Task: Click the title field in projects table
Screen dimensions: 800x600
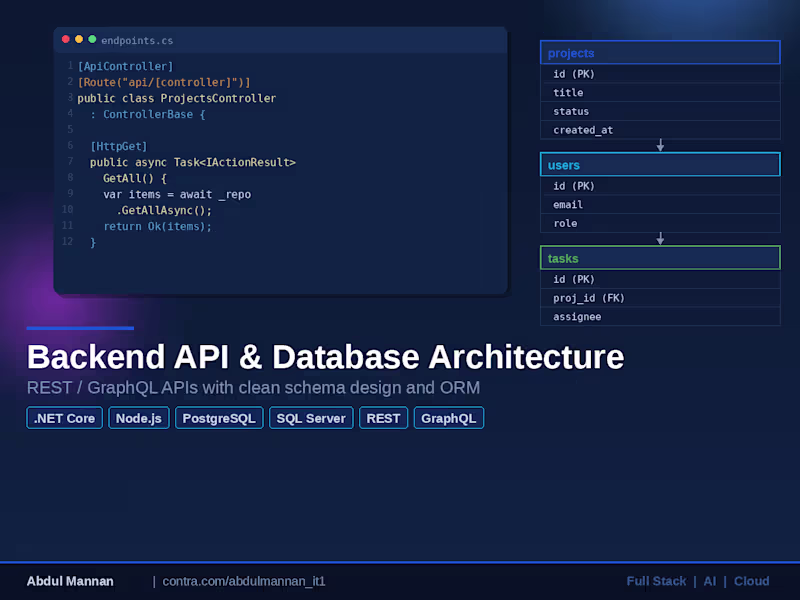Action: pos(660,92)
